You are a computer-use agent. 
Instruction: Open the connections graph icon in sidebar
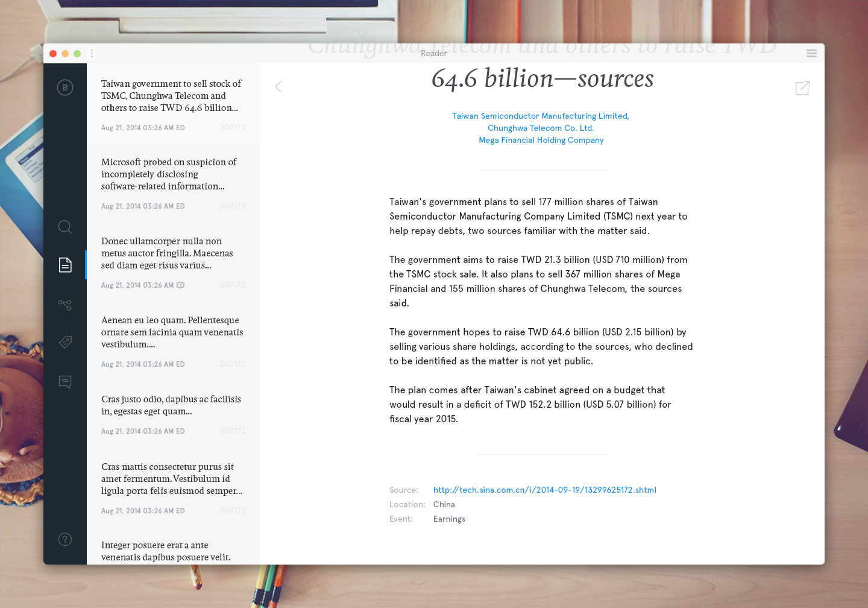click(65, 305)
